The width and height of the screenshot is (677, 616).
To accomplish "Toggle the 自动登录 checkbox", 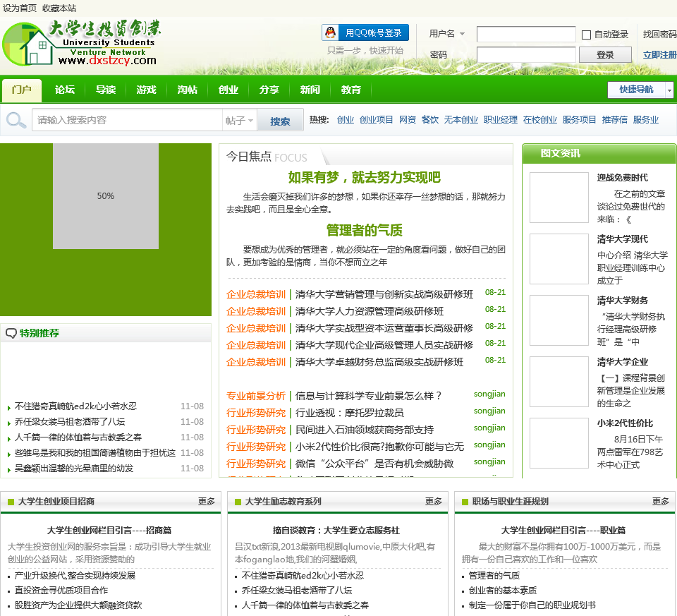I will 586,35.
